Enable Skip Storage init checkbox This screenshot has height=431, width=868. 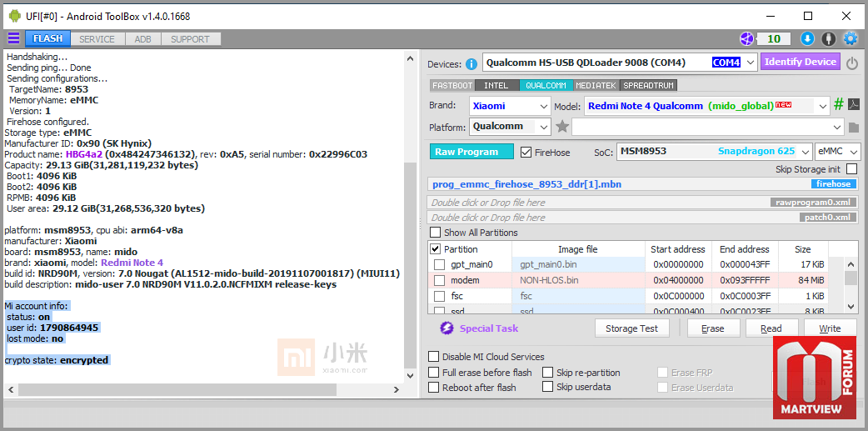[x=852, y=169]
